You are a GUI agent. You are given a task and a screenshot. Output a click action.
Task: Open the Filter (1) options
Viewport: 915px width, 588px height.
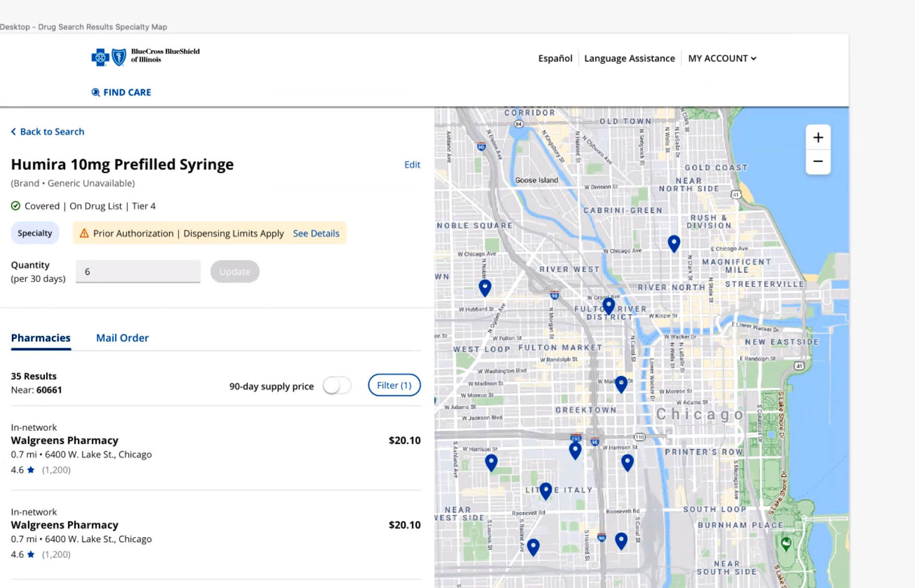click(394, 385)
